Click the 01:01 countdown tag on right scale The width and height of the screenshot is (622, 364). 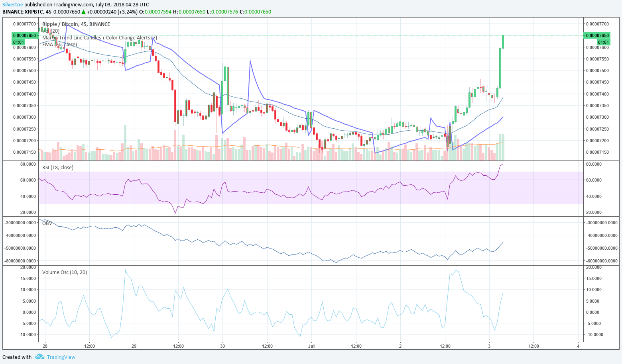(603, 42)
